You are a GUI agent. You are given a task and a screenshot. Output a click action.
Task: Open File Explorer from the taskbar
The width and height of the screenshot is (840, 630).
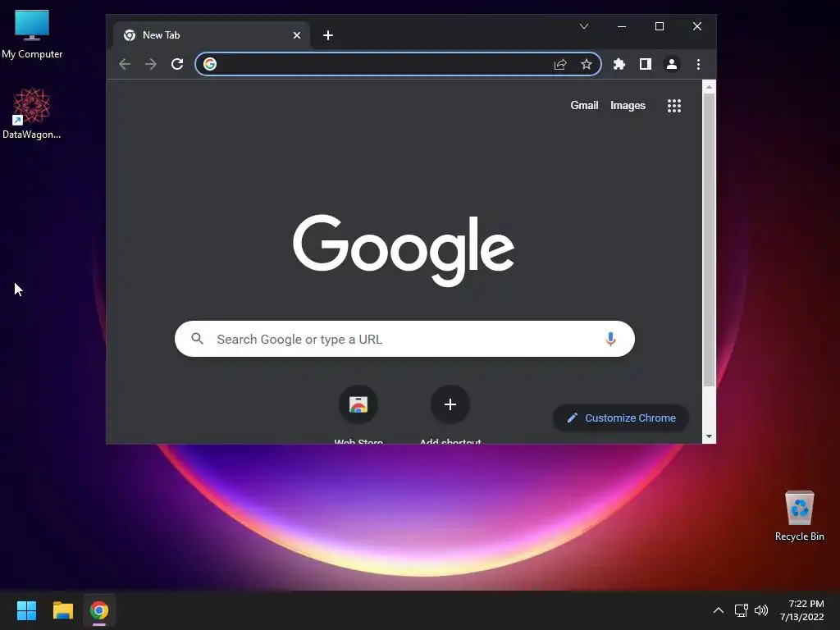[x=62, y=610]
